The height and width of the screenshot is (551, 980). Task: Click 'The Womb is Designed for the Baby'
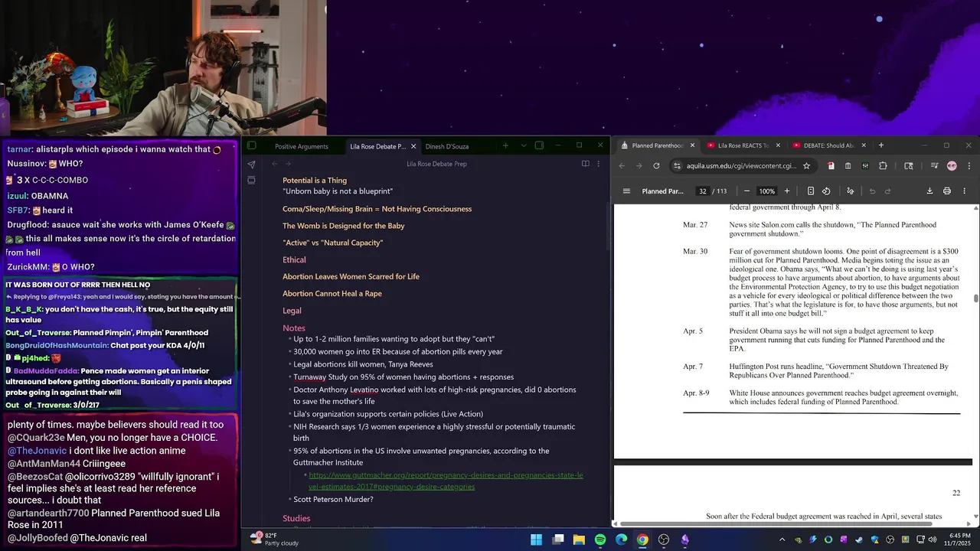coord(344,226)
